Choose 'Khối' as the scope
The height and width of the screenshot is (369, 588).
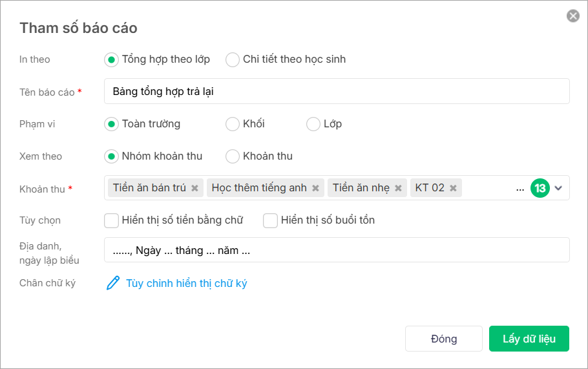click(233, 124)
